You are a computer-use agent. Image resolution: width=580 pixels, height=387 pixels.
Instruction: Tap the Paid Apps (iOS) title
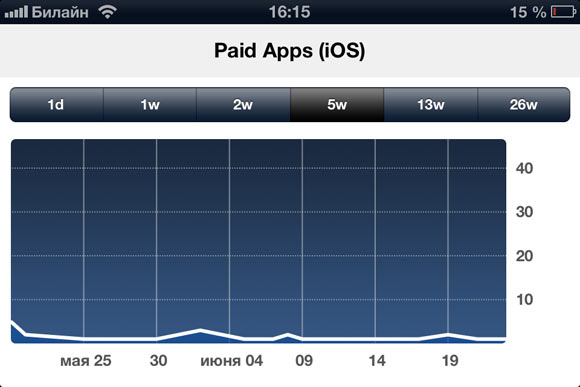point(290,51)
